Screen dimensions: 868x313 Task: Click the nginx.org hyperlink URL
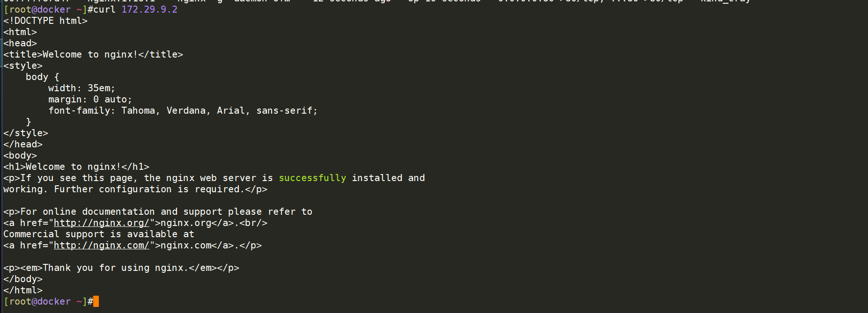(x=101, y=223)
